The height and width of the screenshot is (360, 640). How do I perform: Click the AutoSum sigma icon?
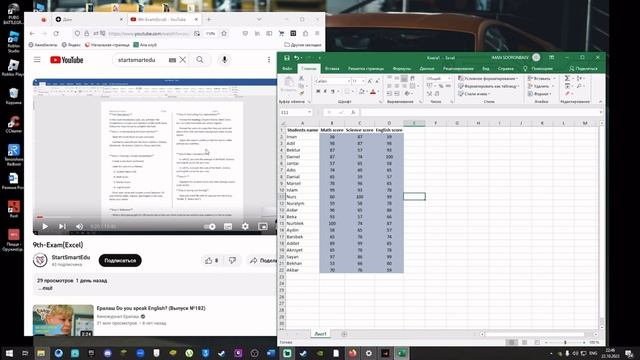(x=567, y=78)
